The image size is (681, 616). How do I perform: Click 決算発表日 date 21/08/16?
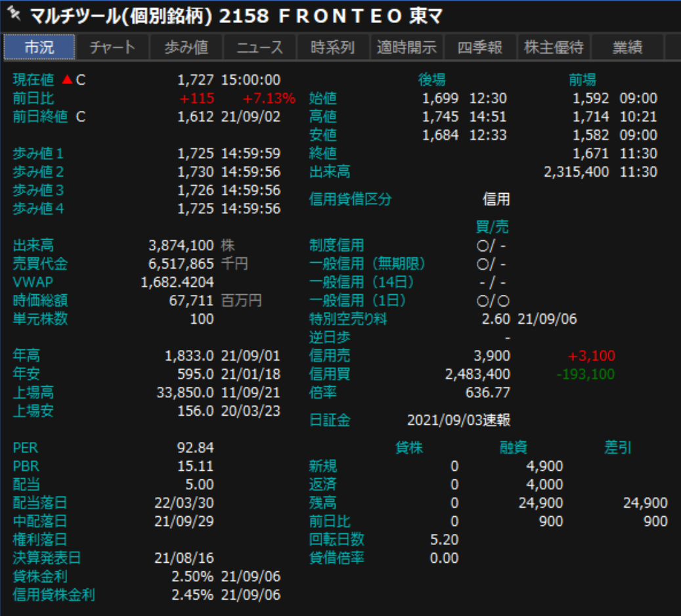pos(184,558)
